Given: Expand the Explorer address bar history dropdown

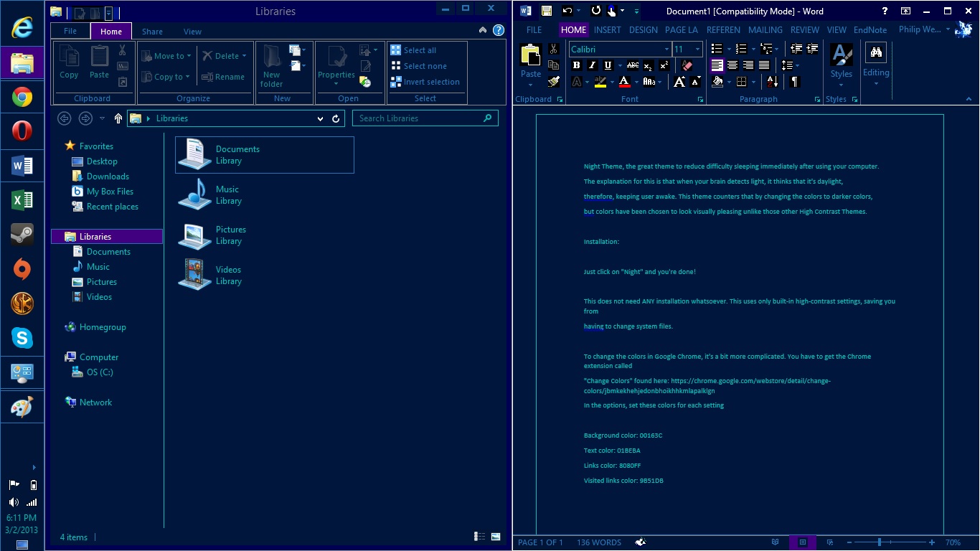Looking at the screenshot, I should click(x=320, y=118).
